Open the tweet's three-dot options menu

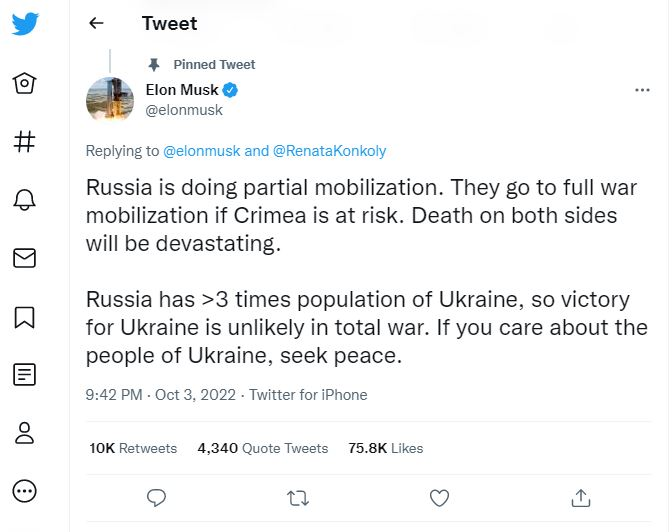pyautogui.click(x=643, y=90)
